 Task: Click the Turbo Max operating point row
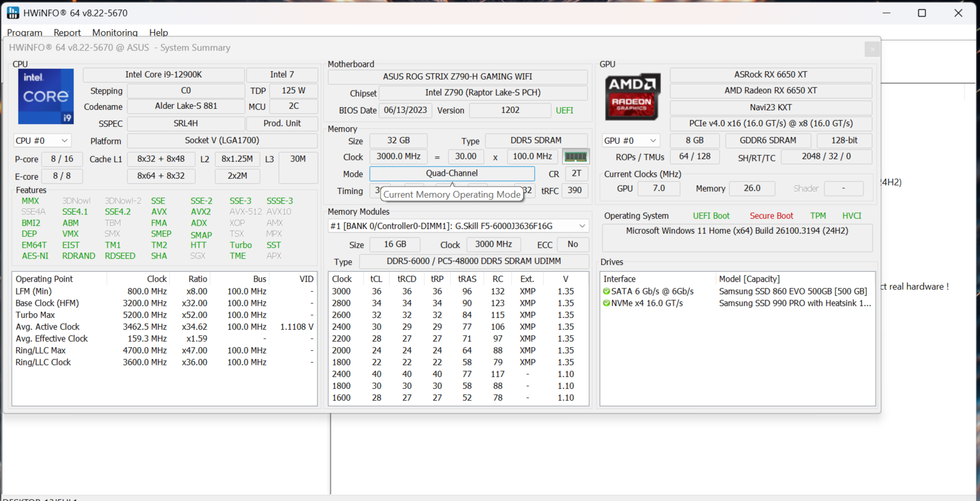click(164, 315)
